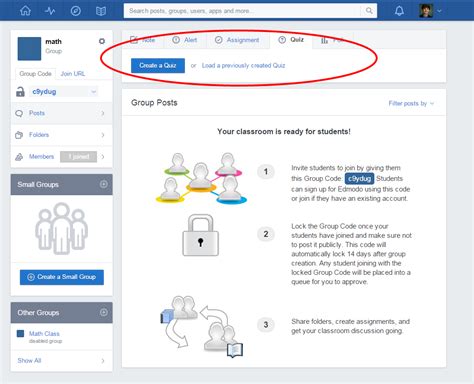Click the Members people icon
Viewport: 474px width, 384px height.
[19, 157]
